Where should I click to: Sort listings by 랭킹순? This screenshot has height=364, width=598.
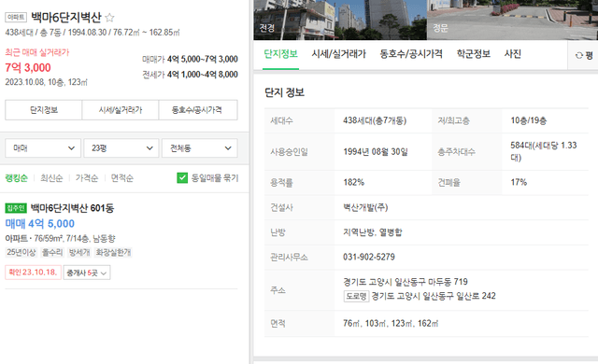pyautogui.click(x=17, y=178)
